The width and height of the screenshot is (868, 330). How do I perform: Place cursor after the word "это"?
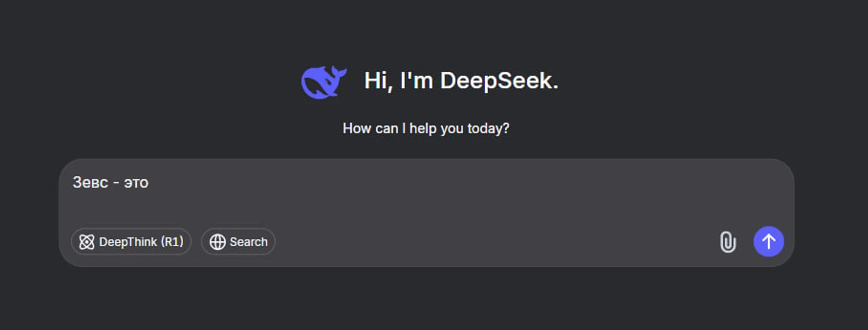[x=149, y=183]
